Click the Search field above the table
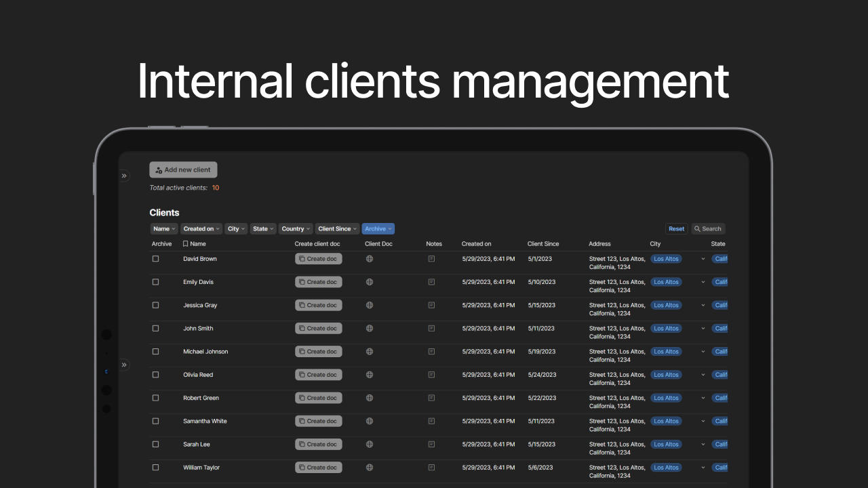Viewport: 868px width, 488px height. (x=708, y=229)
